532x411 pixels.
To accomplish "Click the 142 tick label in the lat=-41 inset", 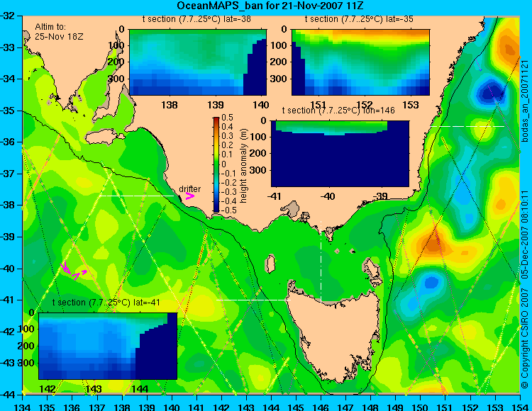I will (48, 388).
